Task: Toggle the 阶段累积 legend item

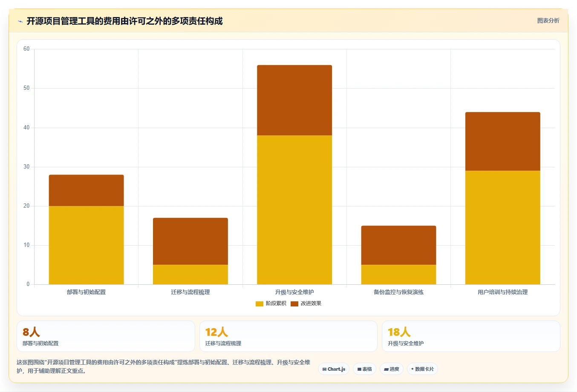Action: (271, 303)
